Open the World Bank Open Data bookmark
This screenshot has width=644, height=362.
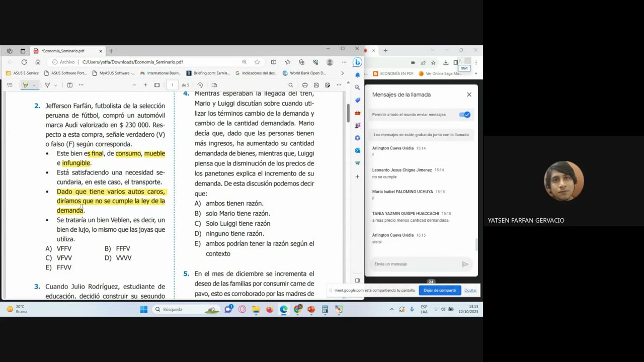(x=304, y=73)
